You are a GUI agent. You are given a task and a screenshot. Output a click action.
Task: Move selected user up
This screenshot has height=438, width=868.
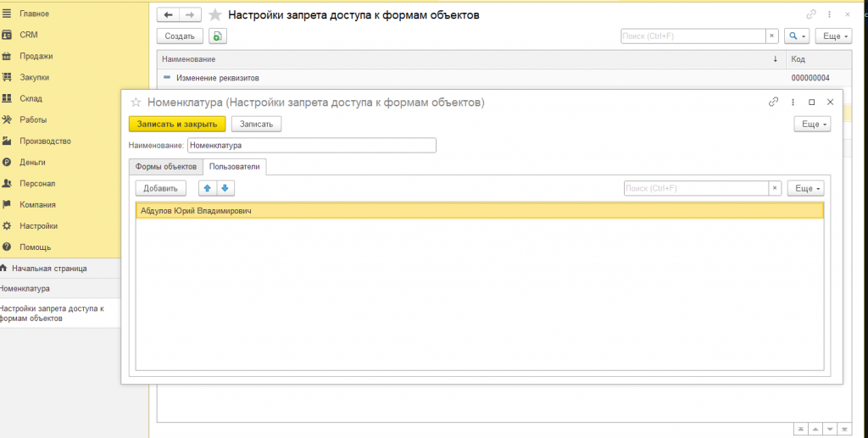click(208, 188)
